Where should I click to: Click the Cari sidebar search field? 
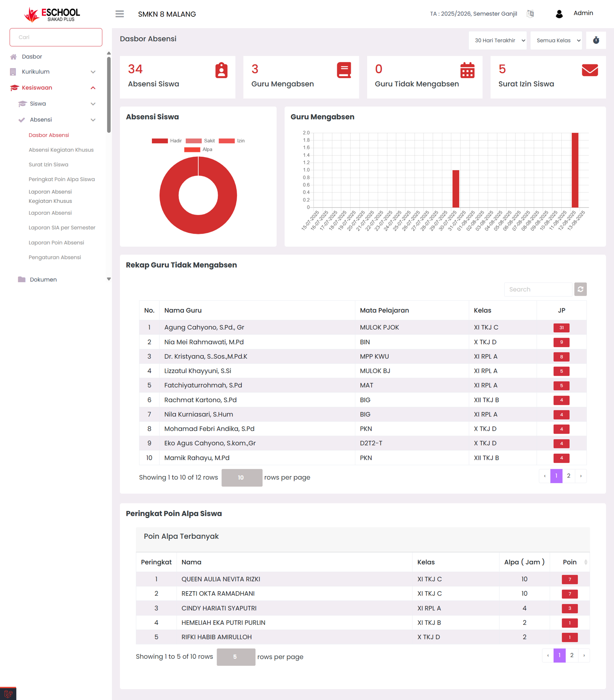pyautogui.click(x=56, y=37)
